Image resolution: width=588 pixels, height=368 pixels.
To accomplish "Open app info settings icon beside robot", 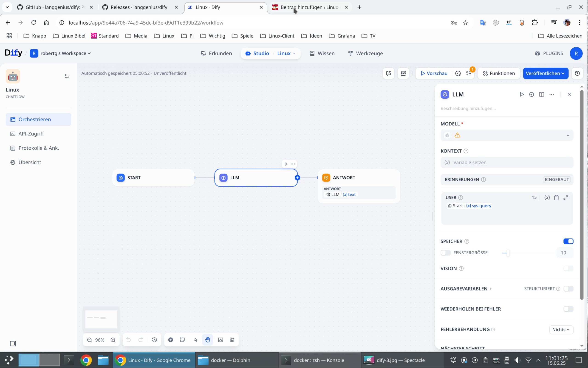I will (67, 76).
